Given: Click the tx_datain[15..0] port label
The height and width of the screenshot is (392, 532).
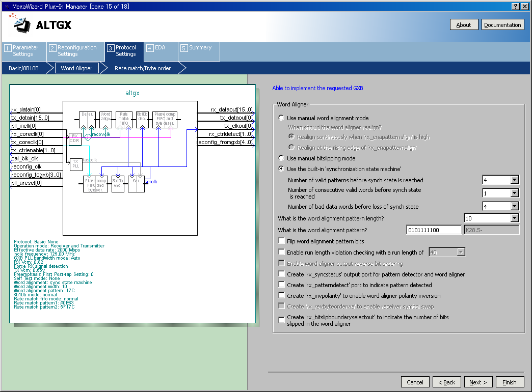Looking at the screenshot, I should pos(30,118).
